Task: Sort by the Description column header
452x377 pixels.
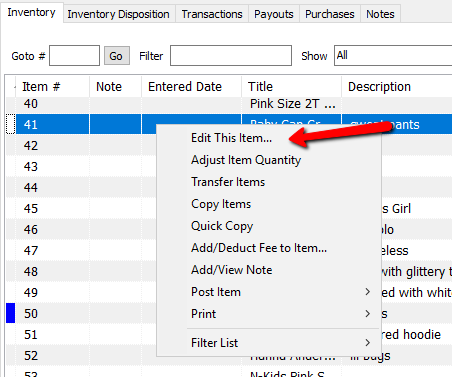Action: (x=397, y=87)
